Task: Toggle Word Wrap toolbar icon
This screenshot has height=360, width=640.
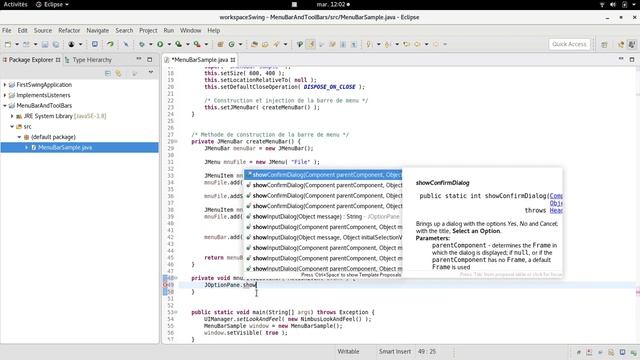Action: 343,44
